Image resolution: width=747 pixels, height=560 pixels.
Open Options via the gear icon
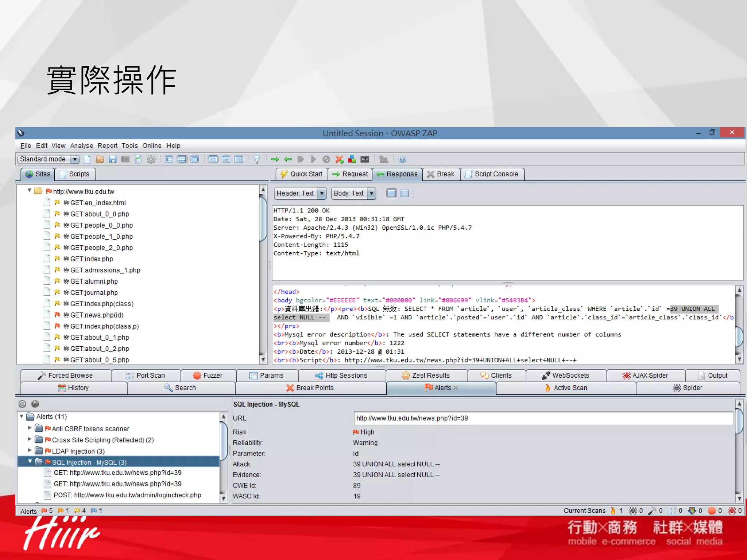click(151, 159)
